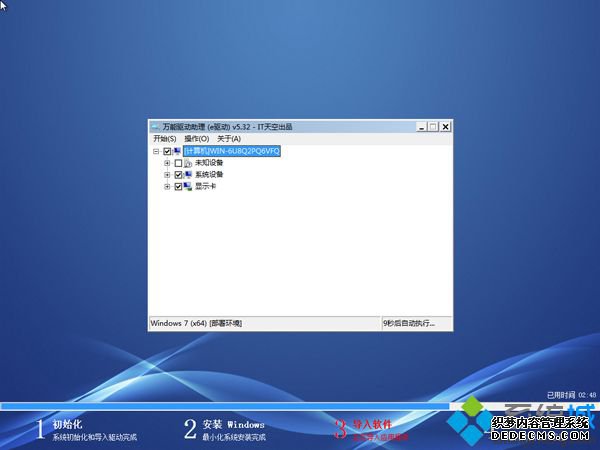Click the app icon in the title bar
This screenshot has height=450, width=600.
(x=155, y=127)
